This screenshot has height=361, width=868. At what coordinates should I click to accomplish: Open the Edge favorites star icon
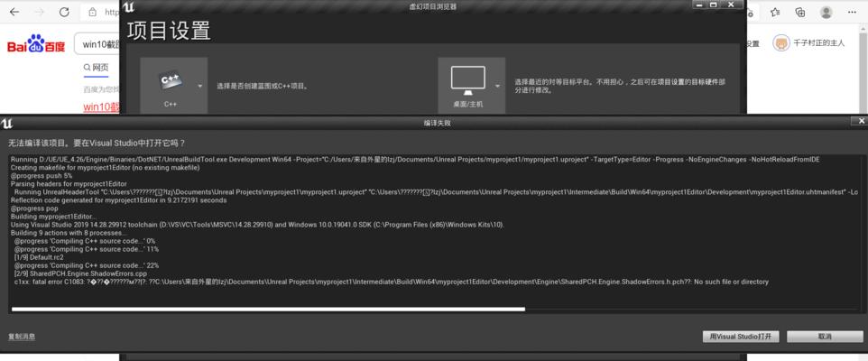[x=776, y=12]
